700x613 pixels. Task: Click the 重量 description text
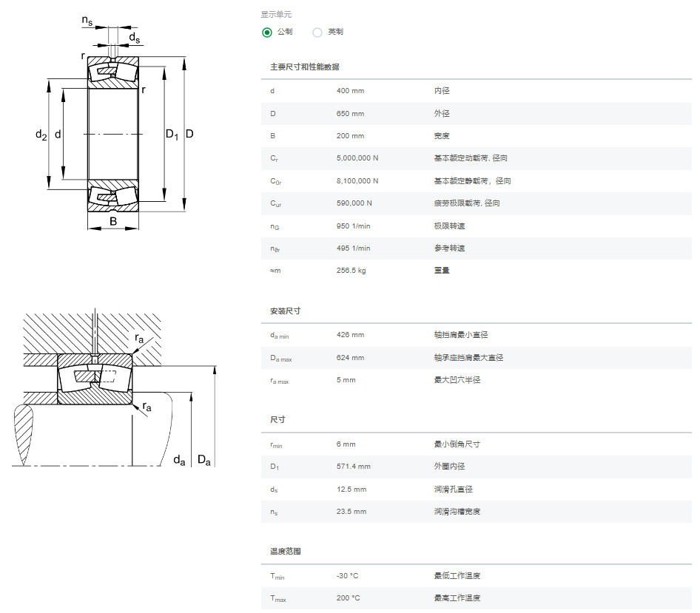pyautogui.click(x=442, y=271)
